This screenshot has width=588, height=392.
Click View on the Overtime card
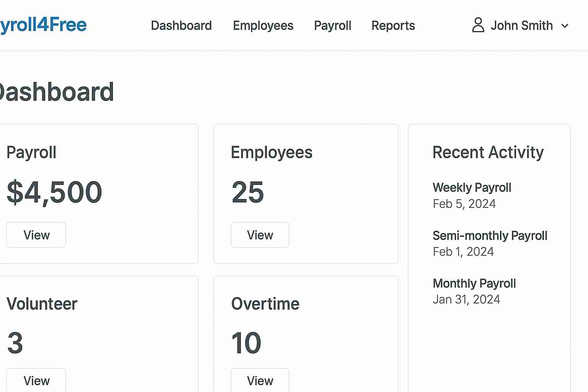(x=260, y=381)
